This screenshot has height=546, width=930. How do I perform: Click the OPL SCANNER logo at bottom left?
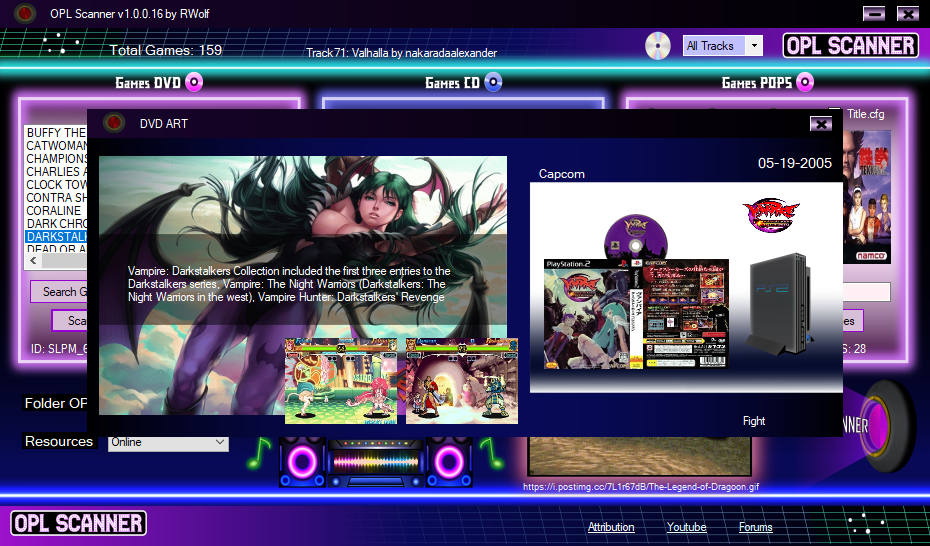coord(79,523)
